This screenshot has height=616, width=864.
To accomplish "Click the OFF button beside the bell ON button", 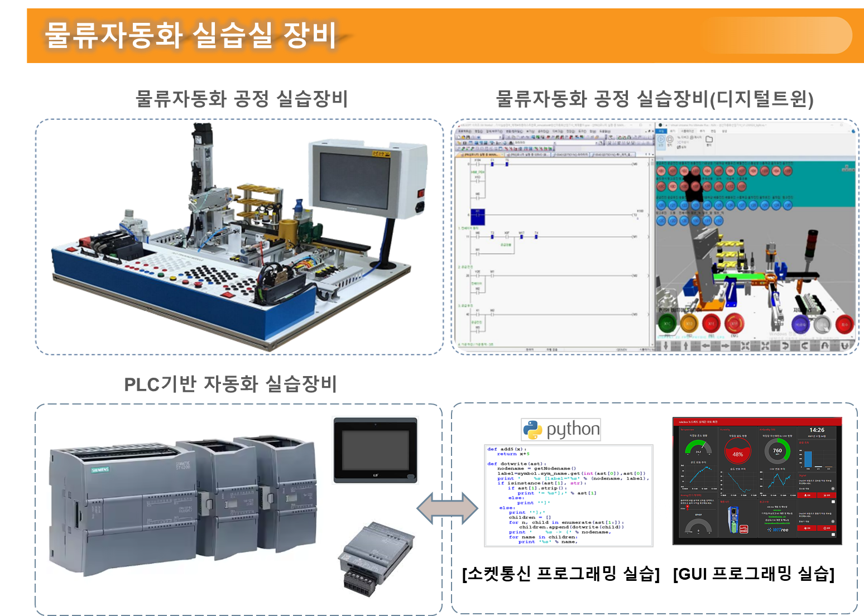I will [827, 495].
